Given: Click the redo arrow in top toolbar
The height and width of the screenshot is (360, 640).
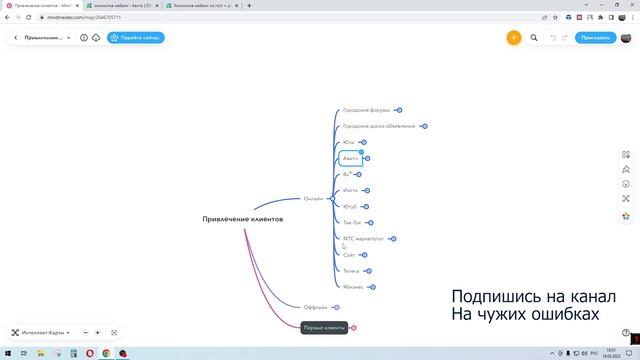Looking at the screenshot, I should coord(564,38).
